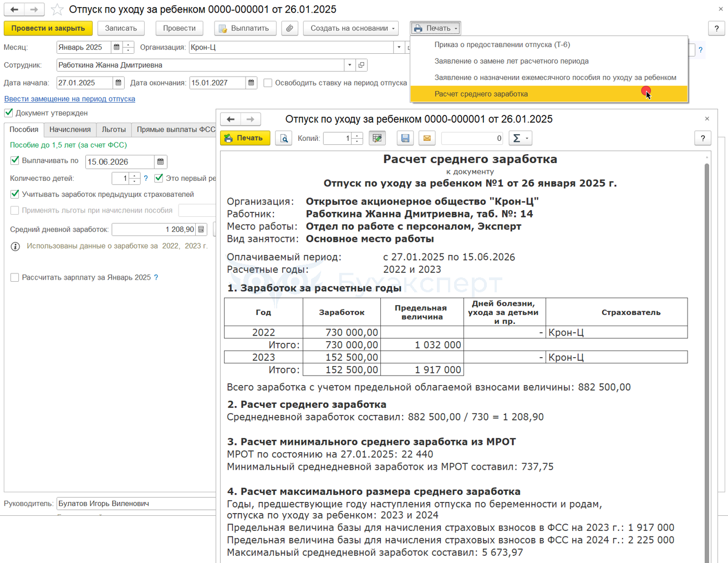728x563 pixels.
Task: Expand the Создать на основании dropdown
Action: pyautogui.click(x=352, y=28)
